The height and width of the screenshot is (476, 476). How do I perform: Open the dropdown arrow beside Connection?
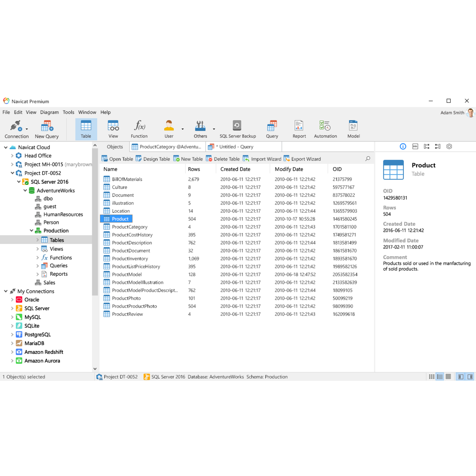click(27, 129)
